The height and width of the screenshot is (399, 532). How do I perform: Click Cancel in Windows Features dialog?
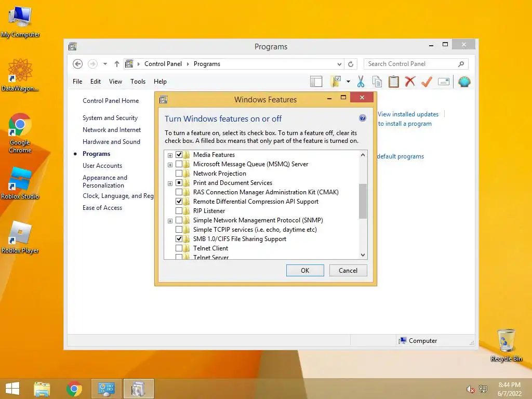348,270
